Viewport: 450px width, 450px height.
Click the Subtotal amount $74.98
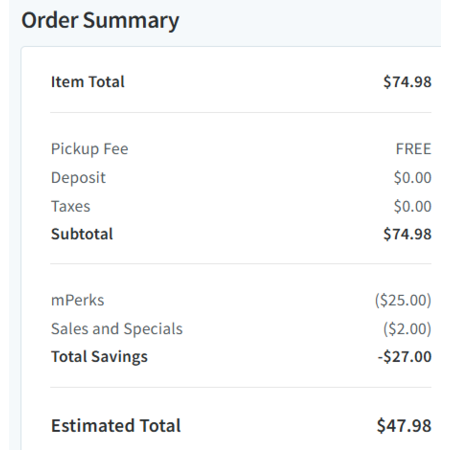407,234
